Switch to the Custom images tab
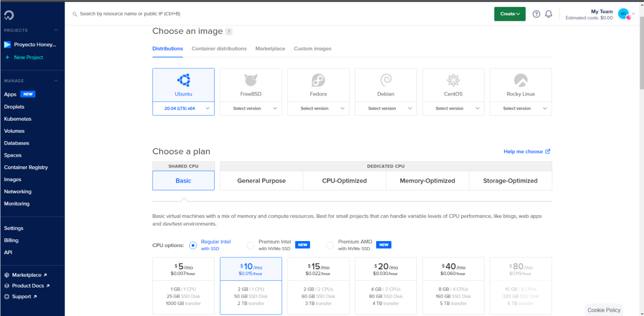Screen dimensions: 644x316 tap(312, 49)
